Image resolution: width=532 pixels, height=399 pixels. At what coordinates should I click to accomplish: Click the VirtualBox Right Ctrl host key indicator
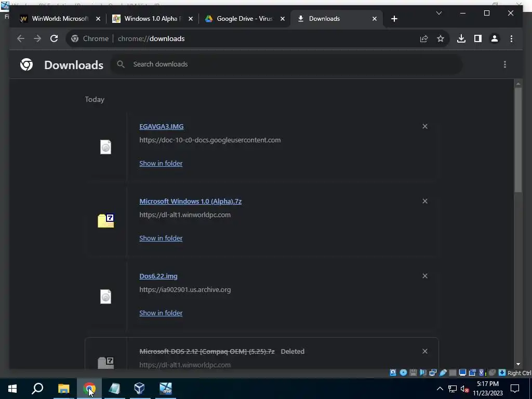coord(519,373)
